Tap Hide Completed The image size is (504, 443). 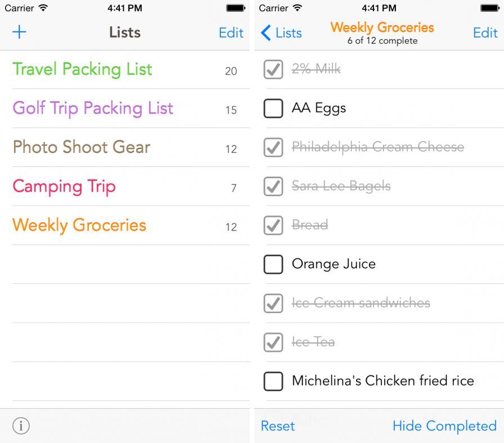click(x=444, y=426)
